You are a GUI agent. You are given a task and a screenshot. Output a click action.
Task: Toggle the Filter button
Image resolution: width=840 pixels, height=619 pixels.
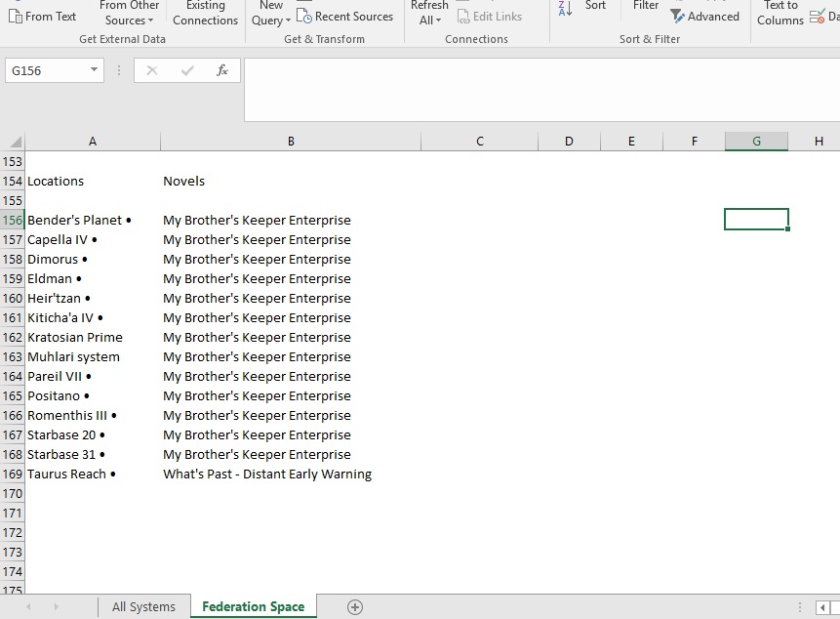point(646,5)
